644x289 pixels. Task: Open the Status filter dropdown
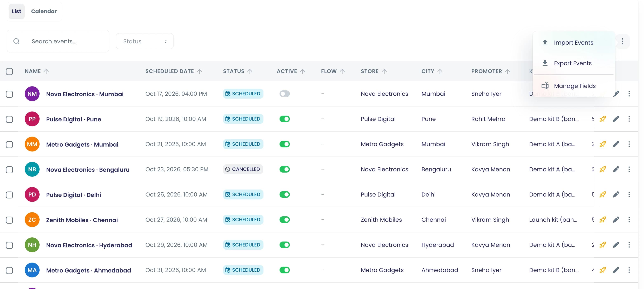point(145,41)
